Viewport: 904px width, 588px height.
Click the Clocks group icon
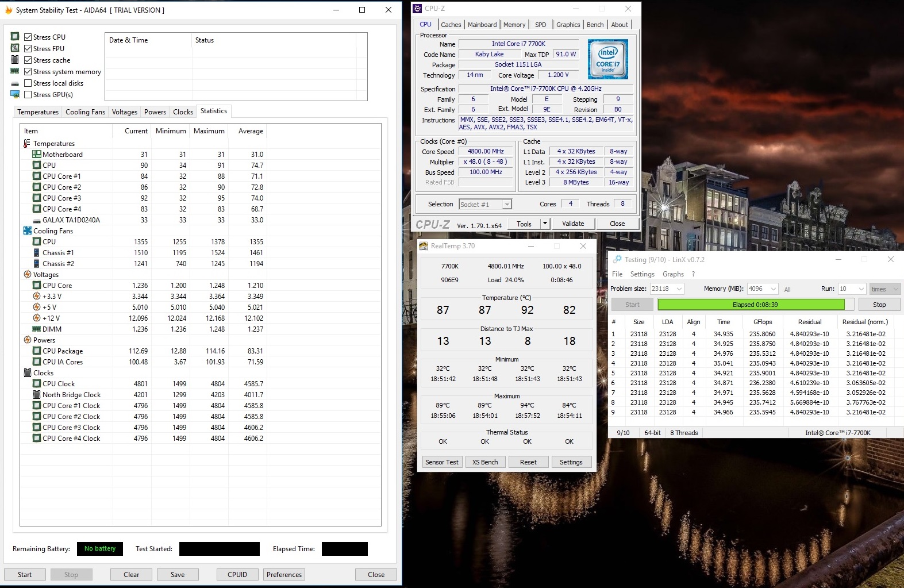(x=27, y=372)
